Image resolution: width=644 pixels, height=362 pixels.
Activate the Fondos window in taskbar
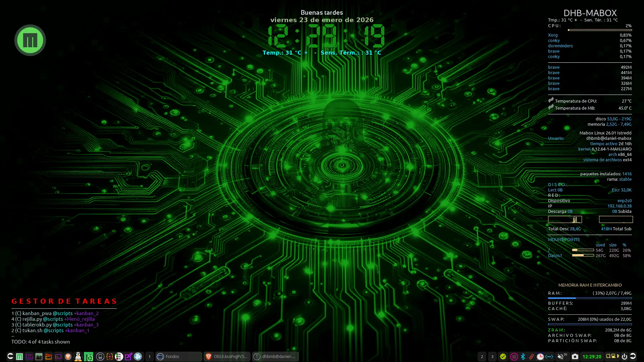coord(178,357)
